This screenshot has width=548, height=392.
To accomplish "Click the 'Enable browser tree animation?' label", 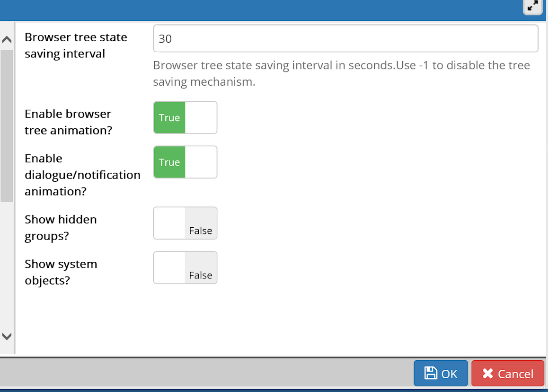I will pyautogui.click(x=68, y=122).
